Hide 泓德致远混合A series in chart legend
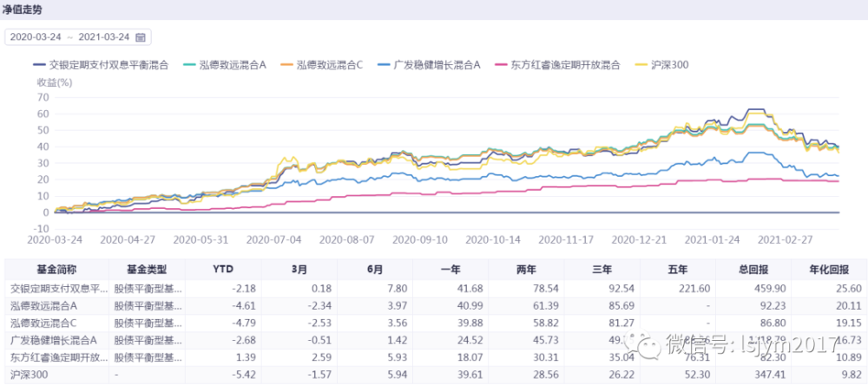The image size is (868, 385). click(x=232, y=64)
